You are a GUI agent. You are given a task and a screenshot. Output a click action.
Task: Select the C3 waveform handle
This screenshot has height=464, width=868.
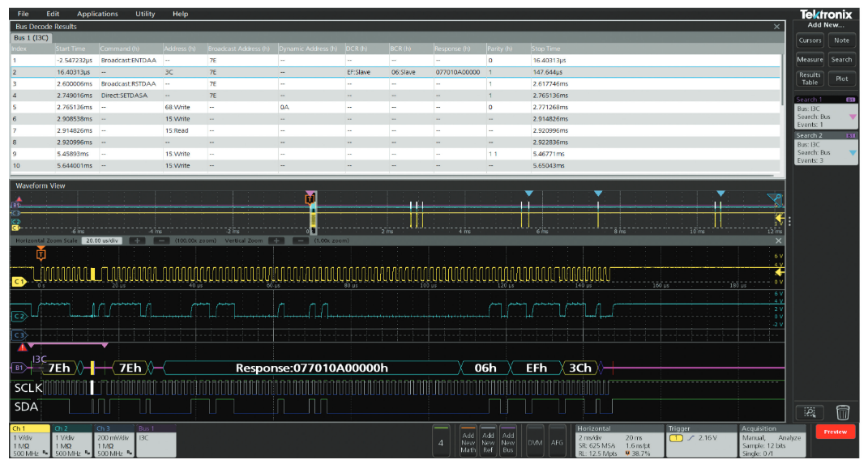click(19, 335)
